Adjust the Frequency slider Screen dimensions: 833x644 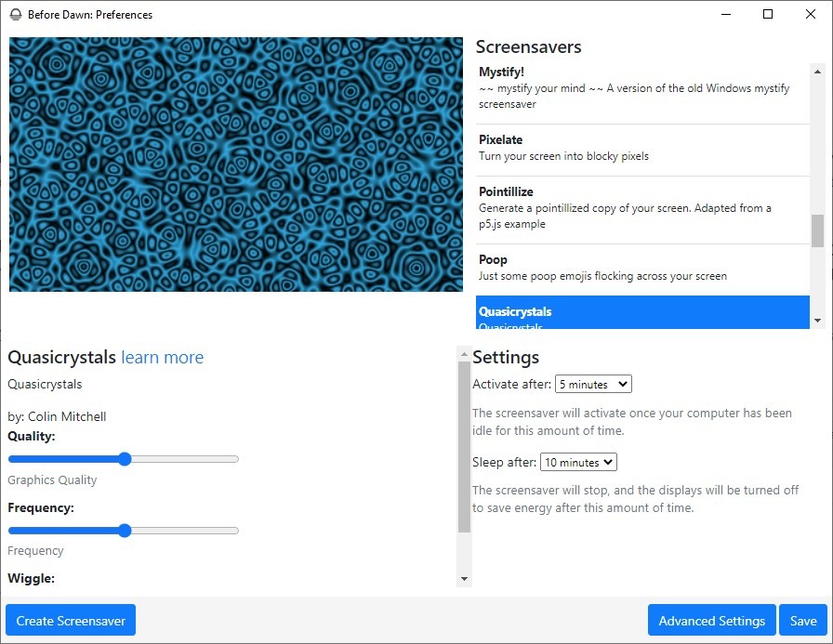tap(124, 531)
